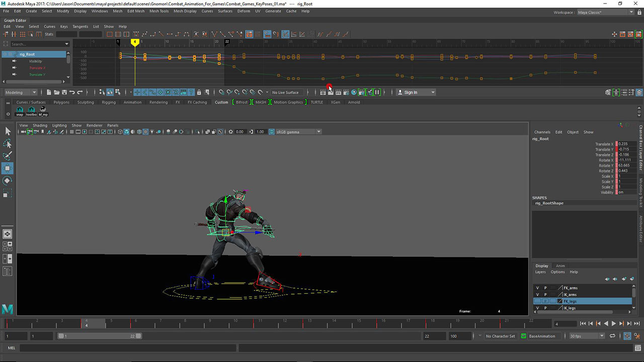Toggle playback box on IK_arms layer
Viewport: 644px width, 362px height.
click(x=545, y=295)
